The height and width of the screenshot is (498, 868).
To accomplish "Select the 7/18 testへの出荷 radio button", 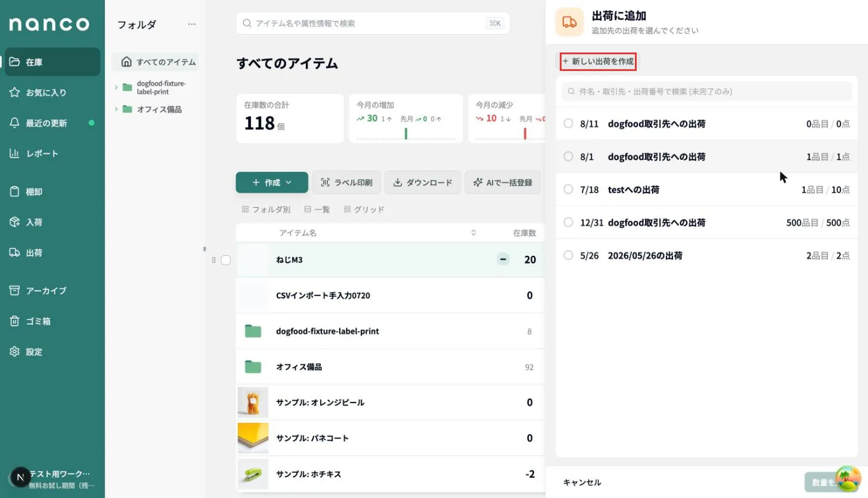I will (568, 189).
